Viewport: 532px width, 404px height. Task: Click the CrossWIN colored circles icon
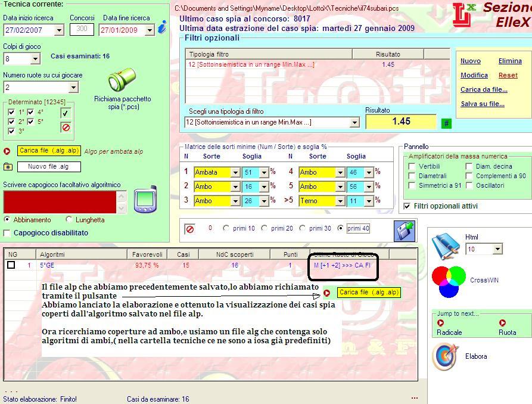coord(449,281)
